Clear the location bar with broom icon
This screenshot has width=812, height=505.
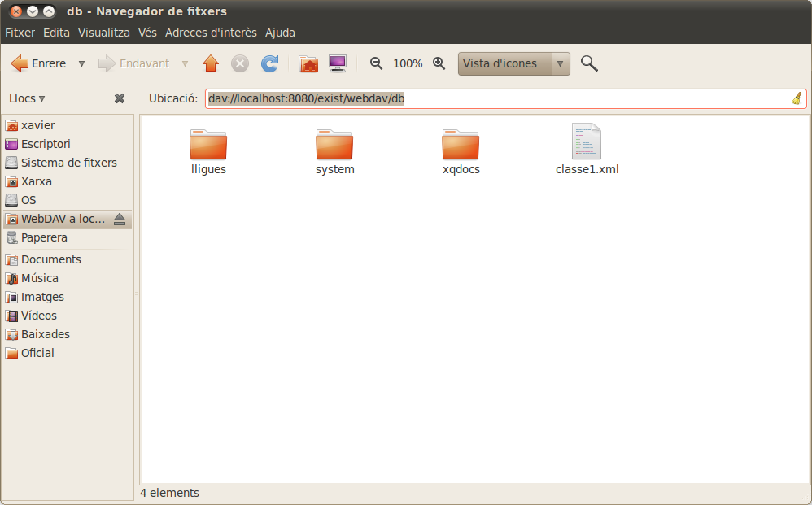(797, 98)
